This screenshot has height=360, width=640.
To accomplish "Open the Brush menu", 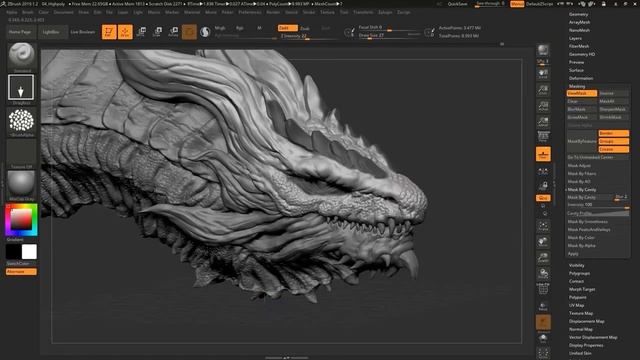I will pos(28,12).
